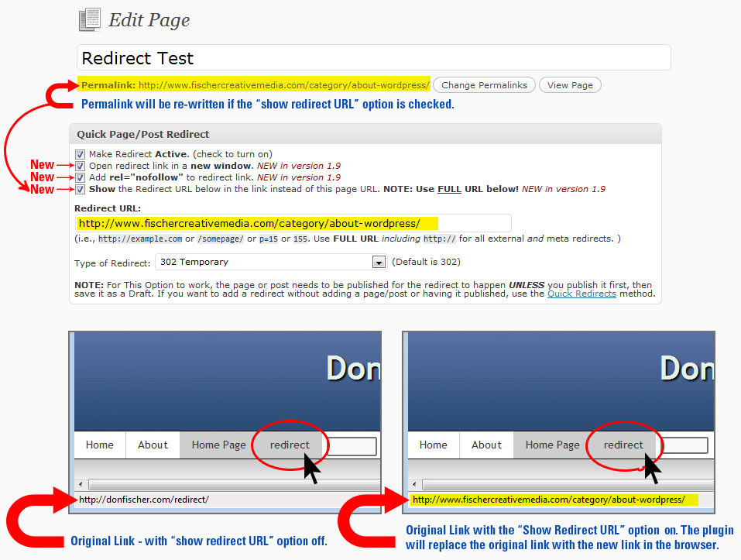The image size is (741, 560).
Task: Click the Change Permalinks button
Action: [x=484, y=85]
